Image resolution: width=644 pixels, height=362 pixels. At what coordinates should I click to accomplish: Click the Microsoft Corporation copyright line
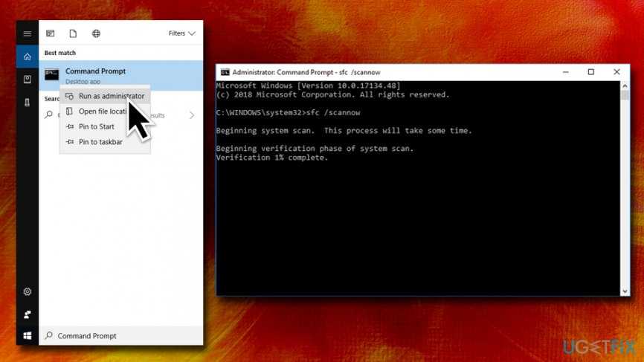(332, 94)
